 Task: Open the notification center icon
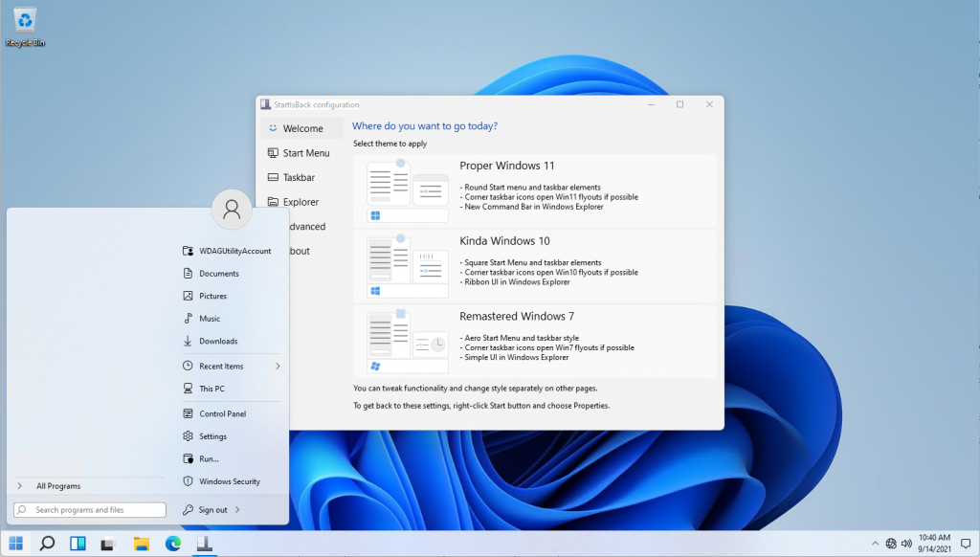(965, 544)
